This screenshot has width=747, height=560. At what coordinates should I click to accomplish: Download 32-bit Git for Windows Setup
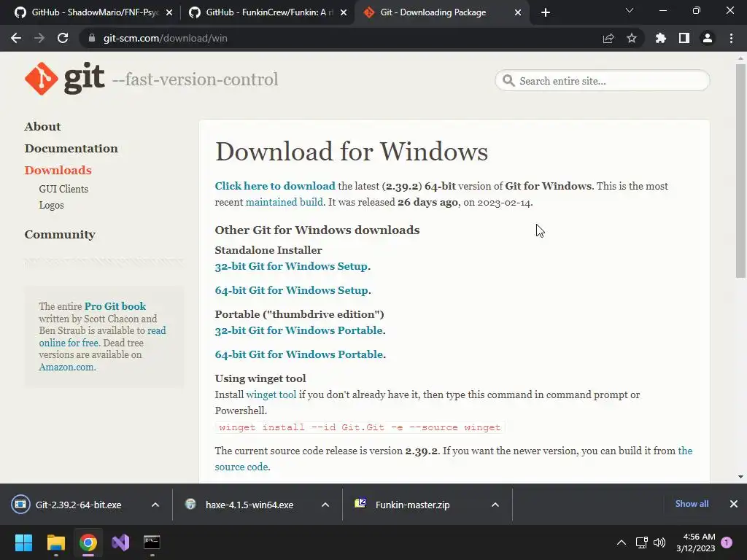tap(291, 266)
